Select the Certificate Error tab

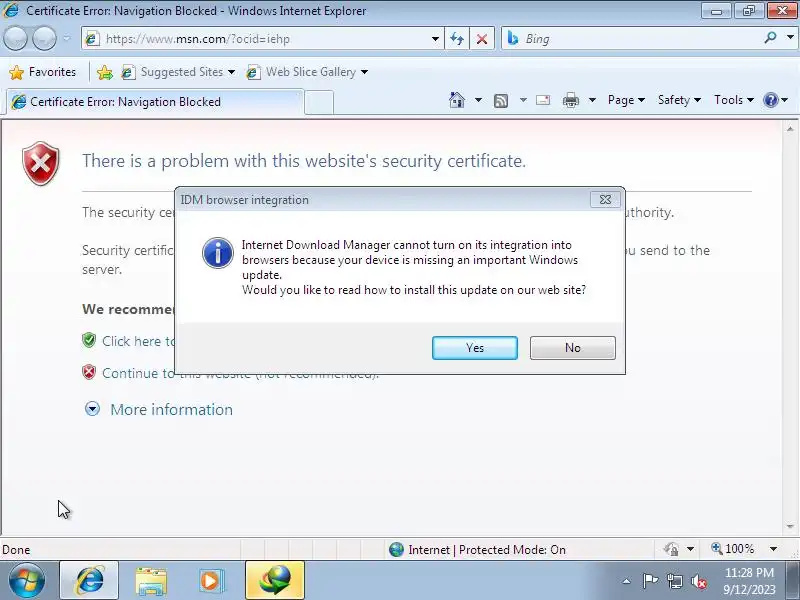pos(155,102)
